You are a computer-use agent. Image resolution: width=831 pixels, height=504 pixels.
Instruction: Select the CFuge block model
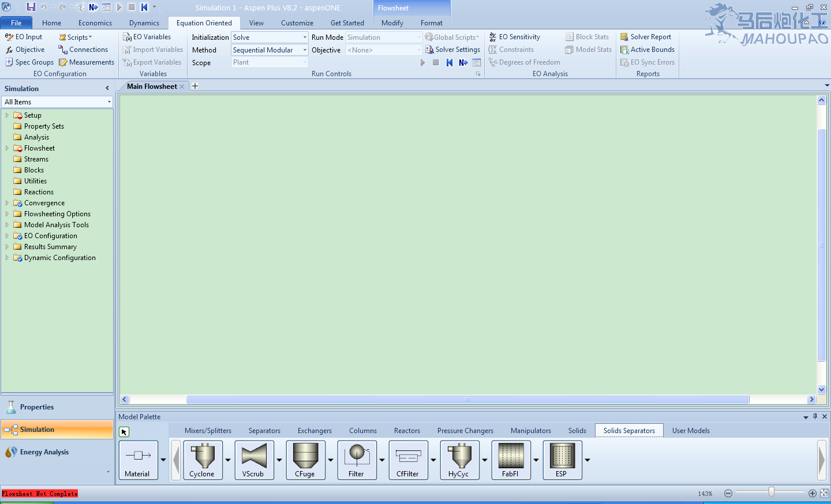pyautogui.click(x=305, y=460)
